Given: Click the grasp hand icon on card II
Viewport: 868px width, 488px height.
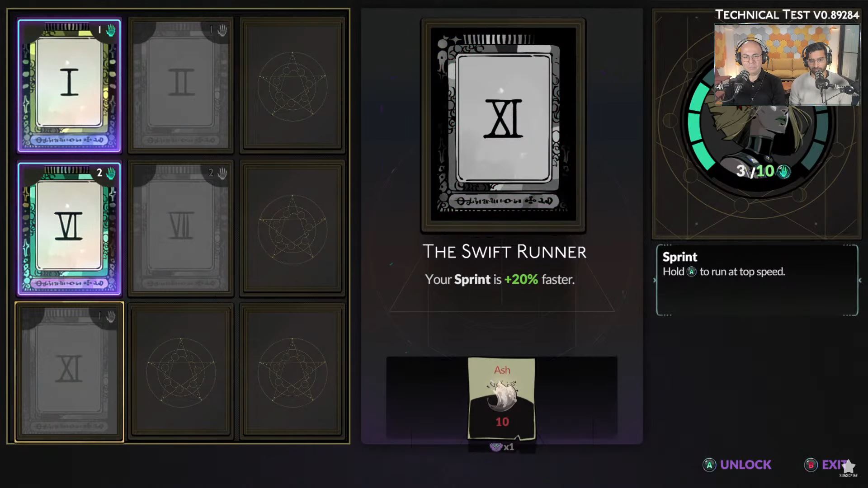Looking at the screenshot, I should (222, 30).
